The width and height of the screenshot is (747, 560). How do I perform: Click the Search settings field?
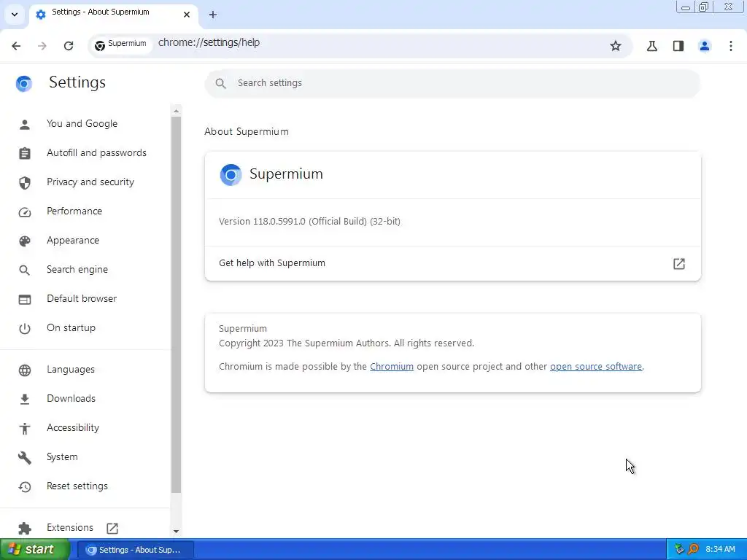(452, 83)
